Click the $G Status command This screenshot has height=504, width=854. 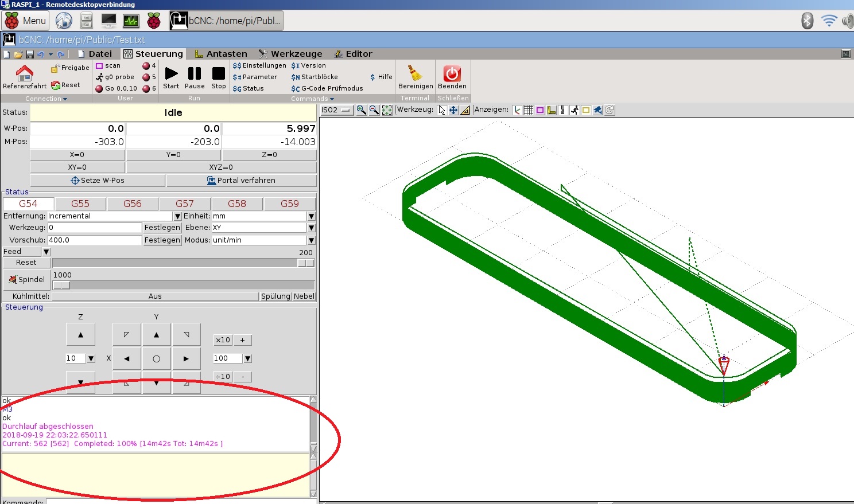pyautogui.click(x=249, y=88)
